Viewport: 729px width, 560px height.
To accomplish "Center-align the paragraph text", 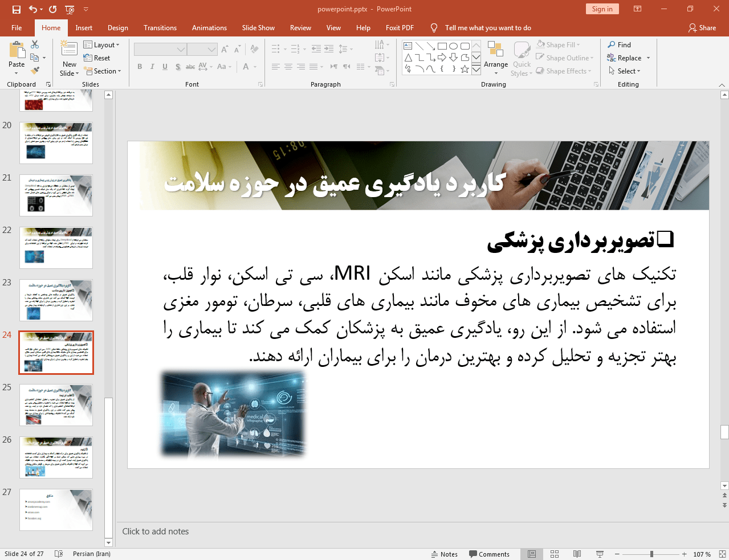I will click(288, 67).
